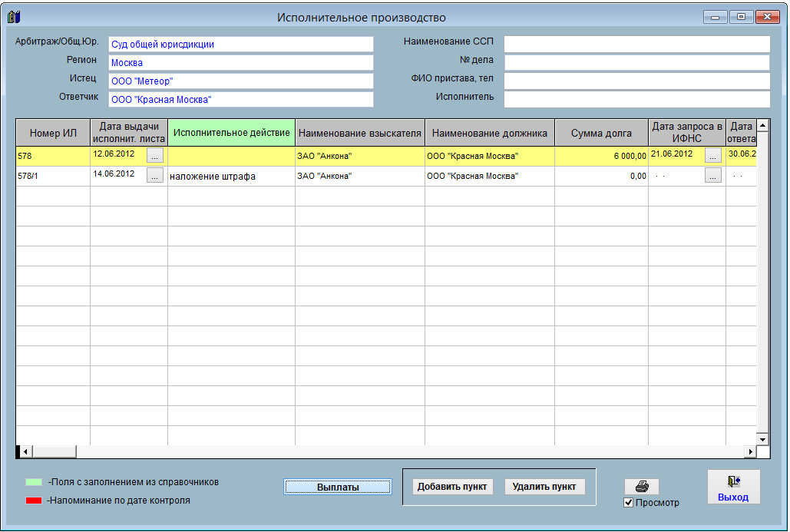Click the application icon in title bar
790x532 pixels.
click(x=14, y=17)
